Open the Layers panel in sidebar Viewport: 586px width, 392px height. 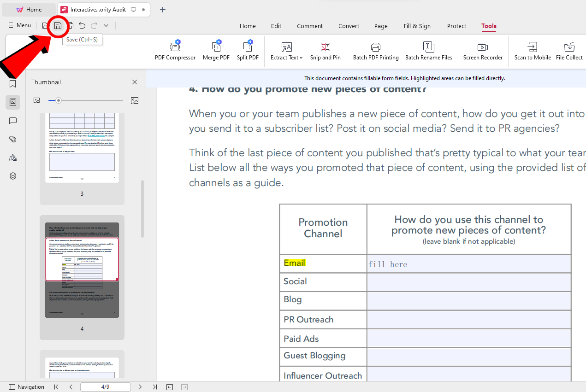point(13,176)
